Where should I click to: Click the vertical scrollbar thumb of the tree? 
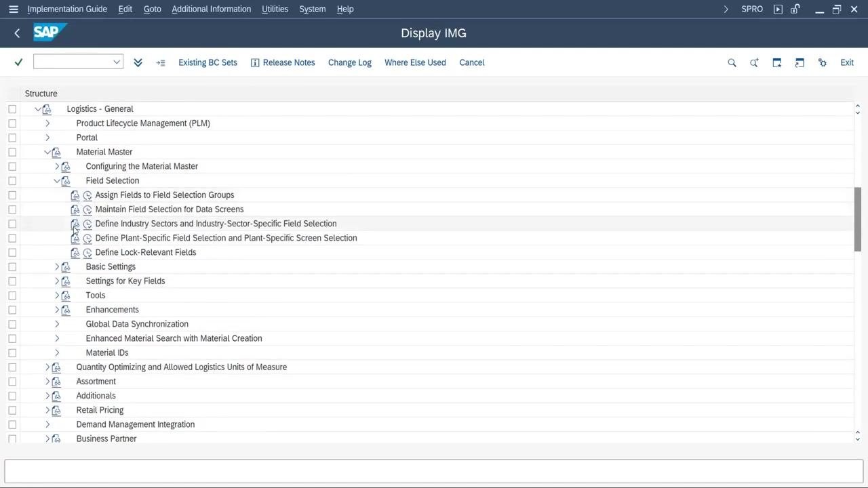coord(857,219)
